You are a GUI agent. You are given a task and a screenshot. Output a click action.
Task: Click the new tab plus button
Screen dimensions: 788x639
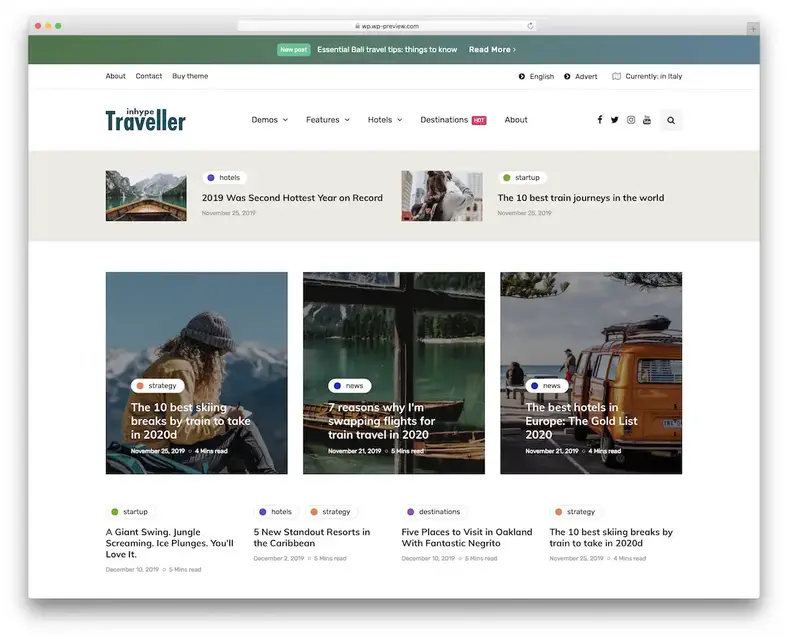coord(753,29)
